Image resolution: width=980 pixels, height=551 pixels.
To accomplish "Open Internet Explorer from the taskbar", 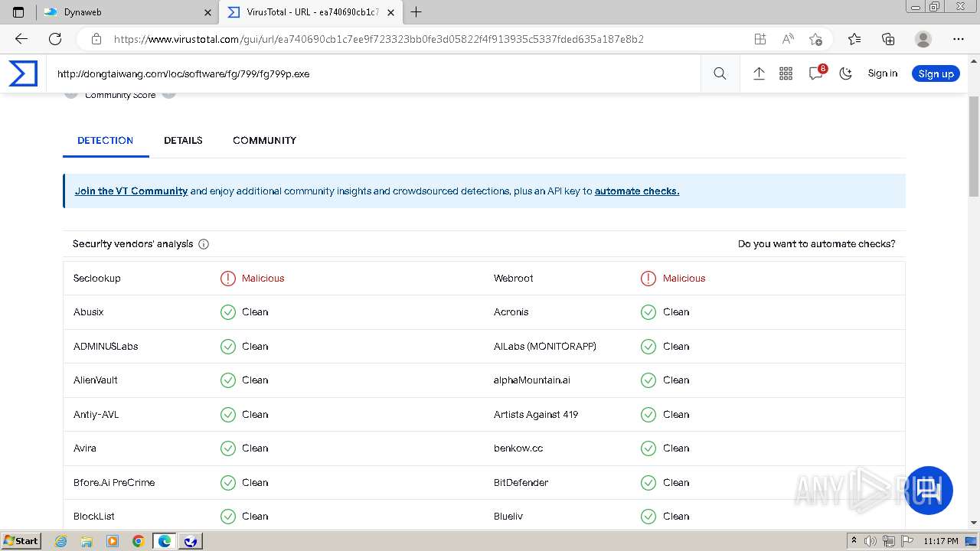I will 61,541.
